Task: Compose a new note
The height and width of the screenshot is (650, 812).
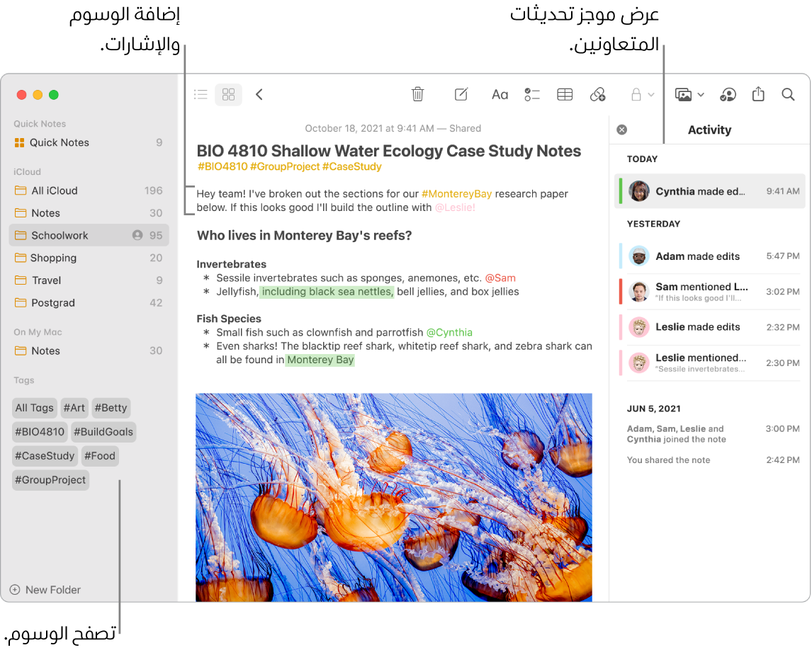Action: (x=461, y=94)
